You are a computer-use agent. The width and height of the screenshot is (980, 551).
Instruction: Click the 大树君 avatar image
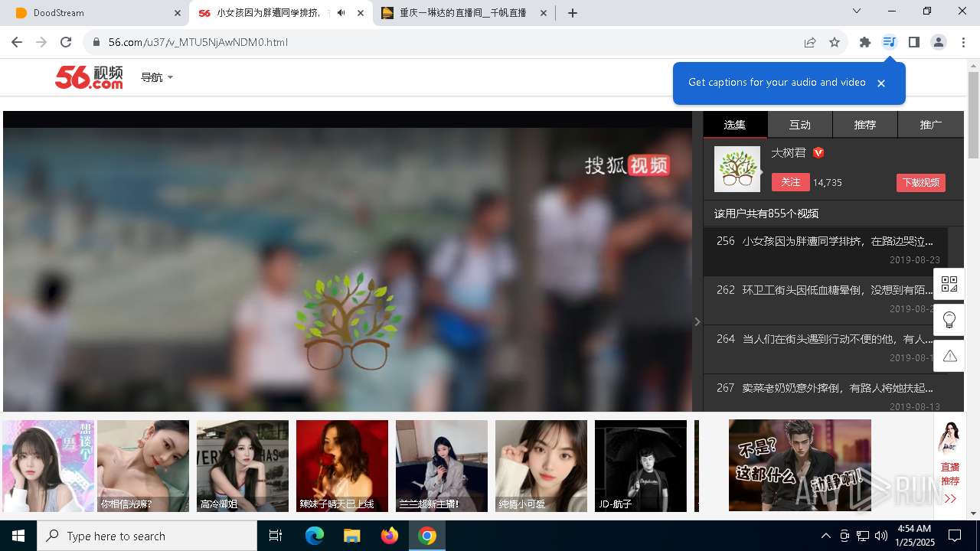tap(737, 169)
